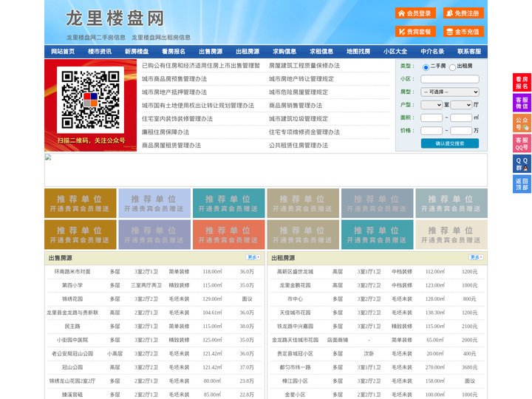Click the maximum 价格 input field

click(461, 131)
